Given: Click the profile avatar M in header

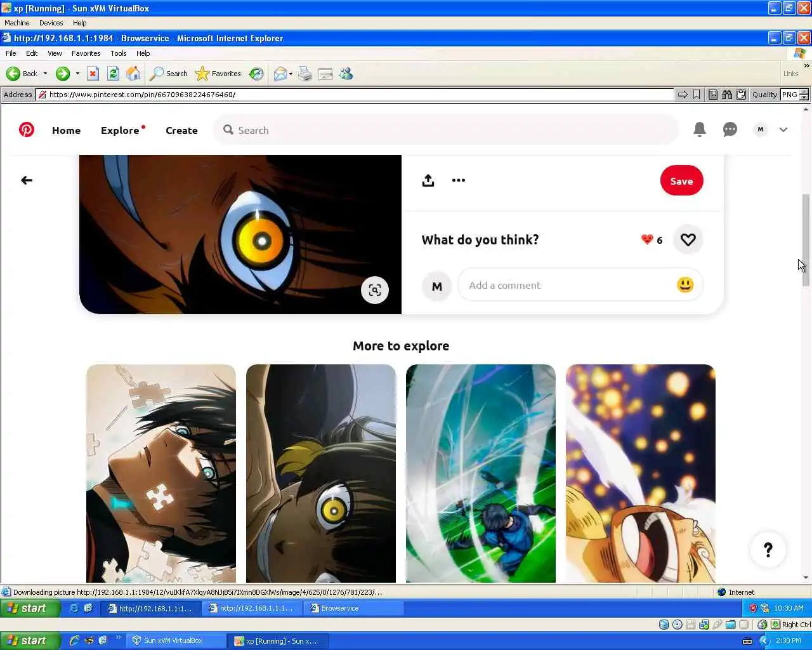Looking at the screenshot, I should pyautogui.click(x=760, y=129).
